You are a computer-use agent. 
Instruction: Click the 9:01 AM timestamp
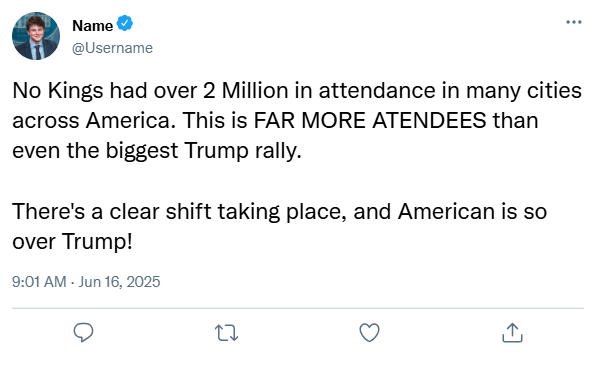pyautogui.click(x=39, y=282)
